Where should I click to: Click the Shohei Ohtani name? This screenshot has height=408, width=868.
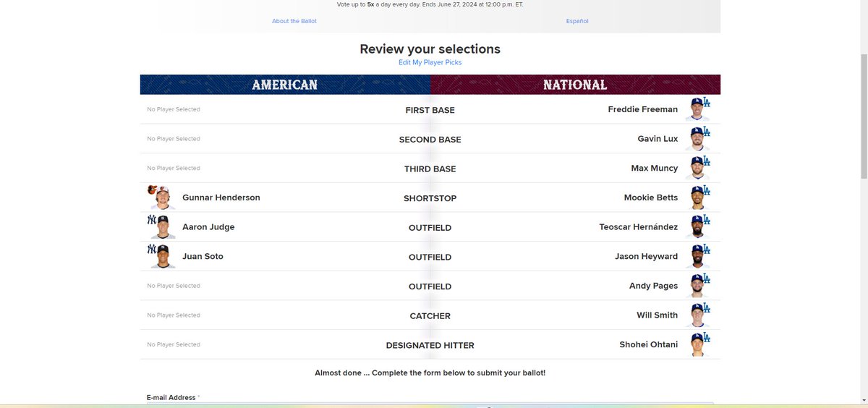[x=649, y=344]
